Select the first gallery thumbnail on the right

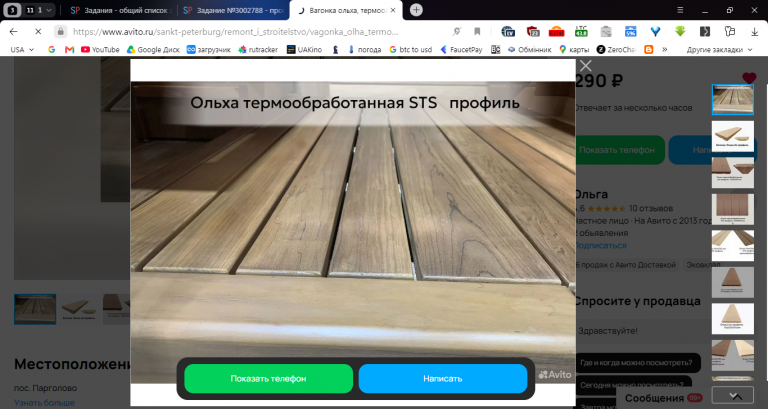tap(732, 99)
